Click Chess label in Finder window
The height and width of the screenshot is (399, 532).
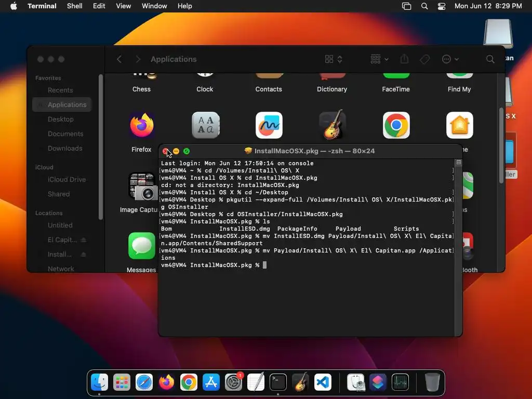click(x=141, y=89)
